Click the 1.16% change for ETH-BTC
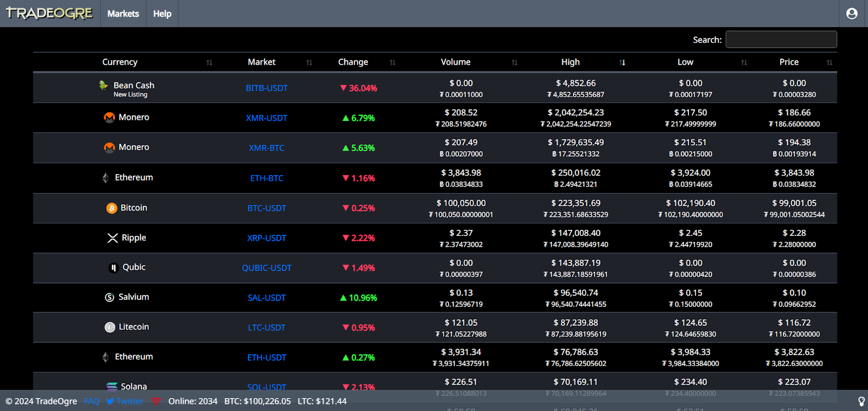 359,178
